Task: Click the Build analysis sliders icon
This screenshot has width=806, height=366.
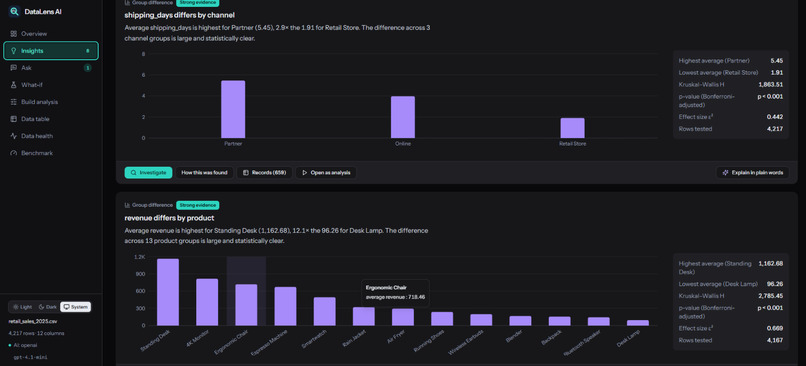Action: (14, 102)
